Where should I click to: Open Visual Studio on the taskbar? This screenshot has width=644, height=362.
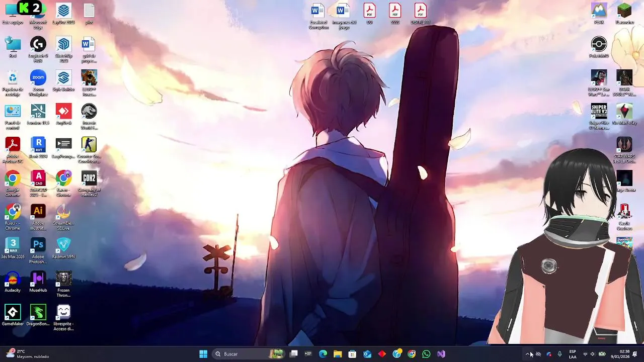[441, 354]
